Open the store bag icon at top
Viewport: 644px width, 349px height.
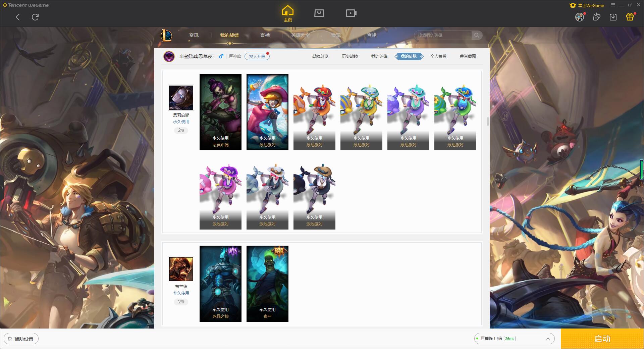[319, 13]
